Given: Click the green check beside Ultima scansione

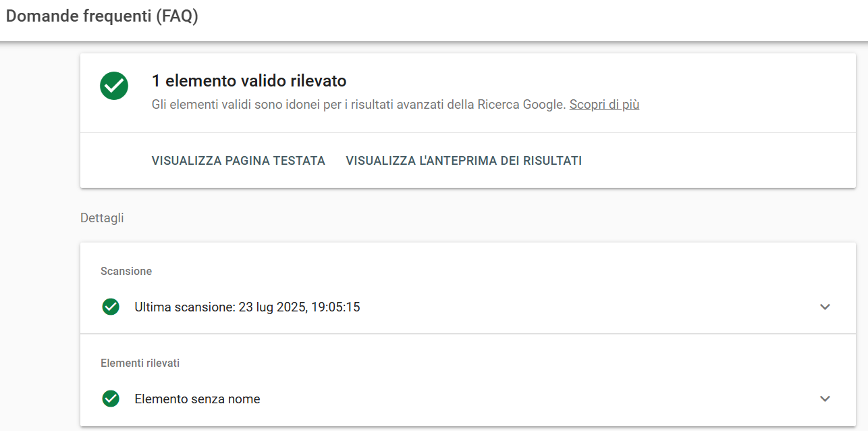Looking at the screenshot, I should 111,307.
